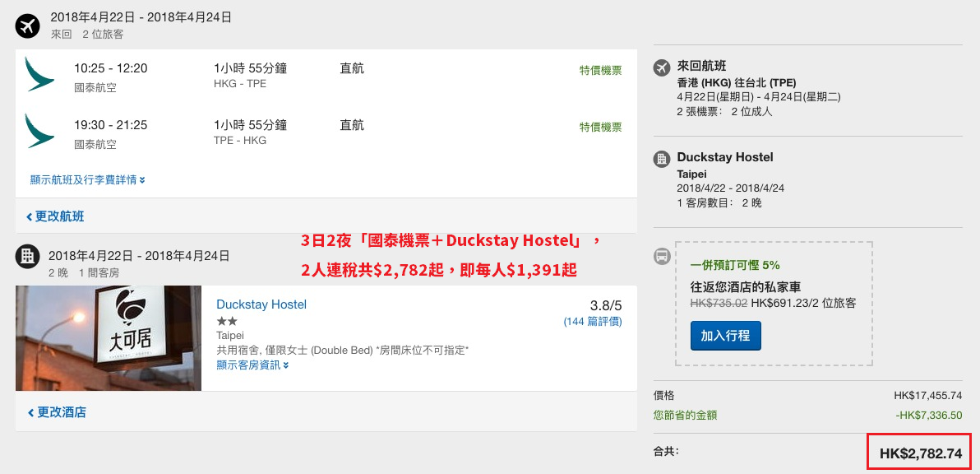Click the grey airplane icon next to 來回航班
The height and width of the screenshot is (474, 980).
coord(662,67)
